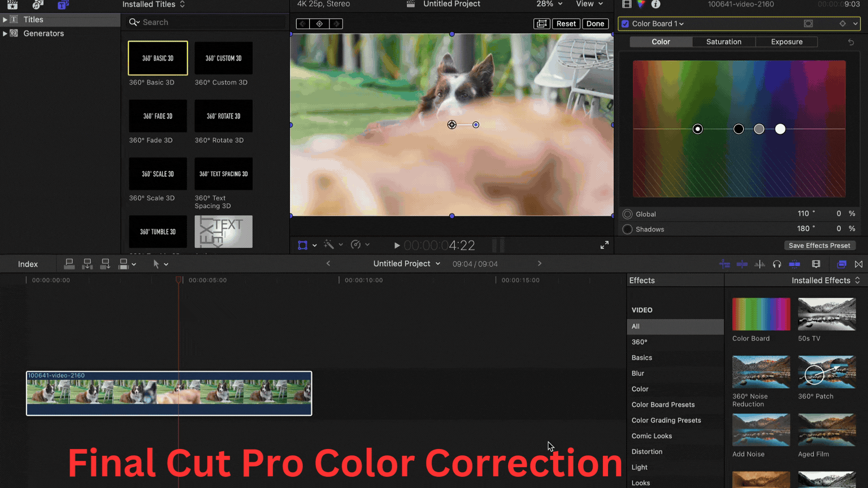Enter full screen viewer mode
The height and width of the screenshot is (488, 868).
[x=604, y=245]
